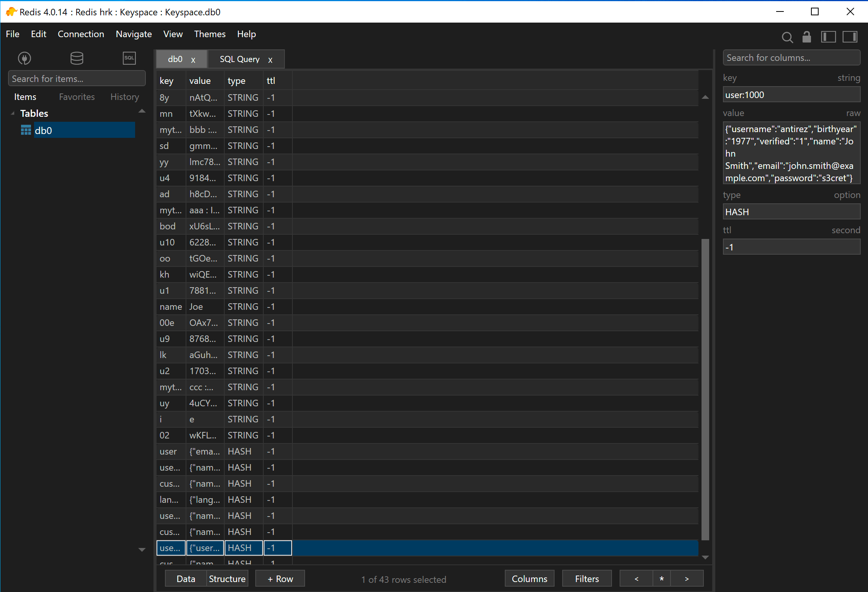868x592 pixels.
Task: Toggle the right details panel visibility
Action: [850, 37]
